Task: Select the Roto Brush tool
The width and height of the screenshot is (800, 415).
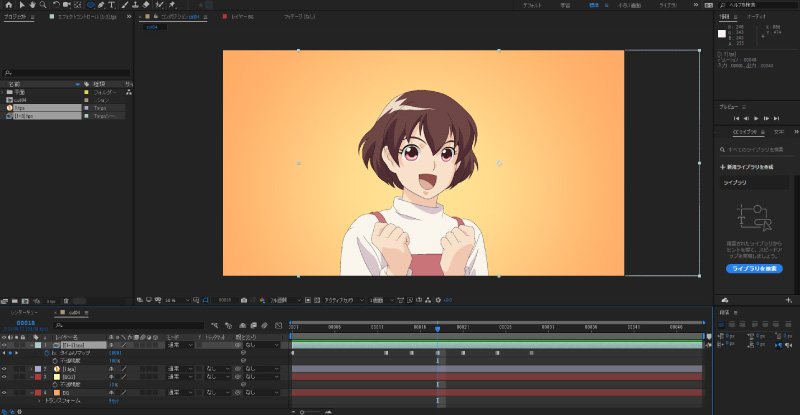Action: point(160,5)
